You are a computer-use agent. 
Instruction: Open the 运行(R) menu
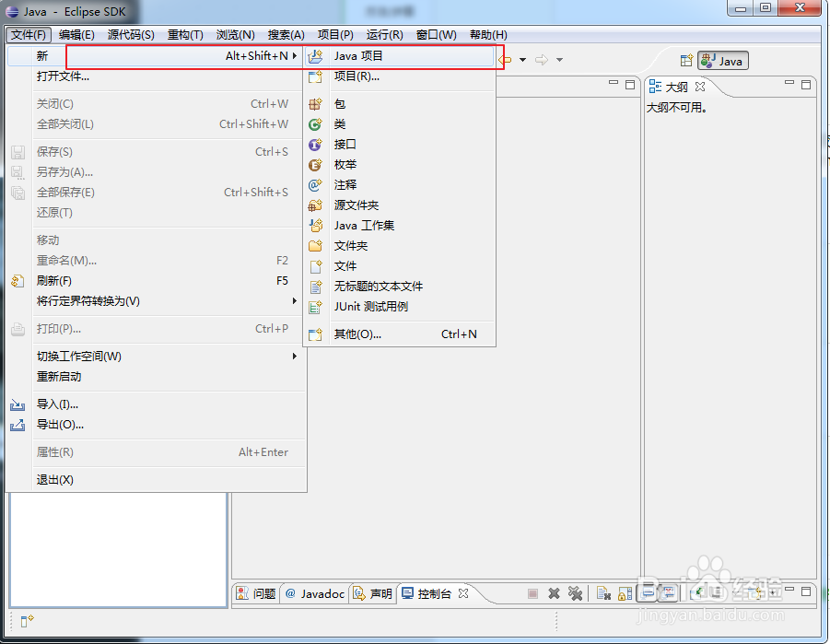(385, 35)
